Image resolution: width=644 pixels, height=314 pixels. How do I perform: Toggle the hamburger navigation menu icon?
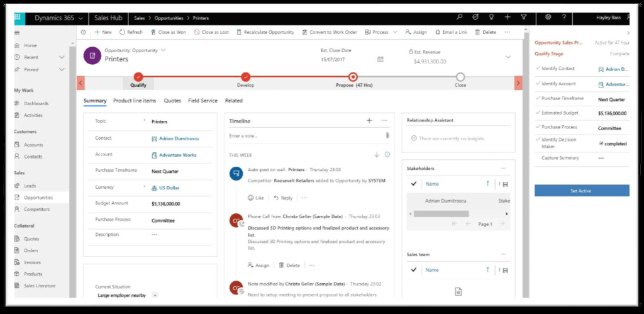click(17, 33)
